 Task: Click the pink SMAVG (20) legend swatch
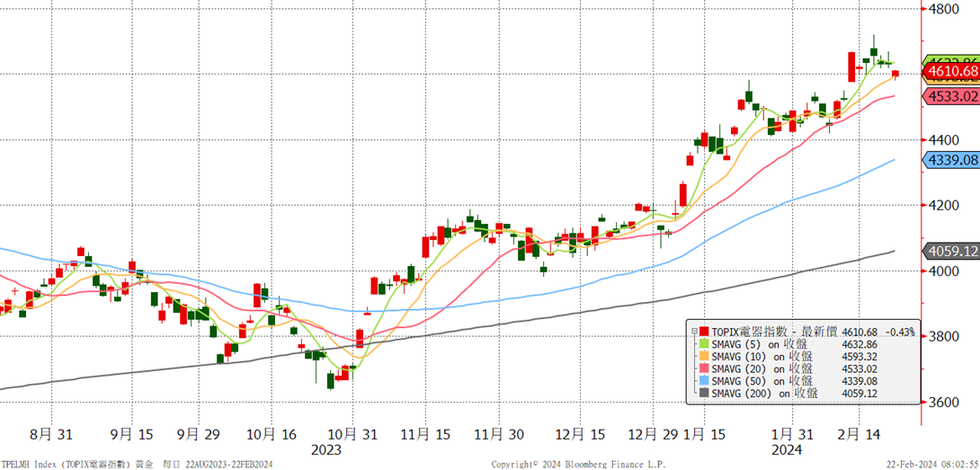(705, 368)
